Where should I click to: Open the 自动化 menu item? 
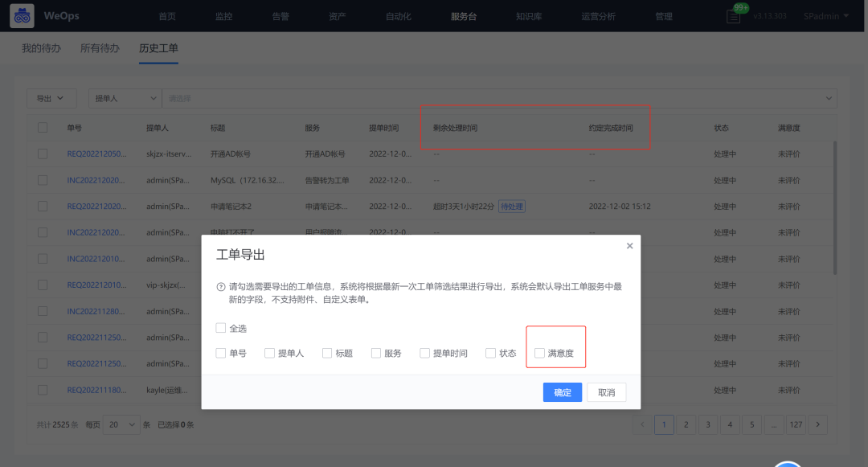[x=399, y=17]
